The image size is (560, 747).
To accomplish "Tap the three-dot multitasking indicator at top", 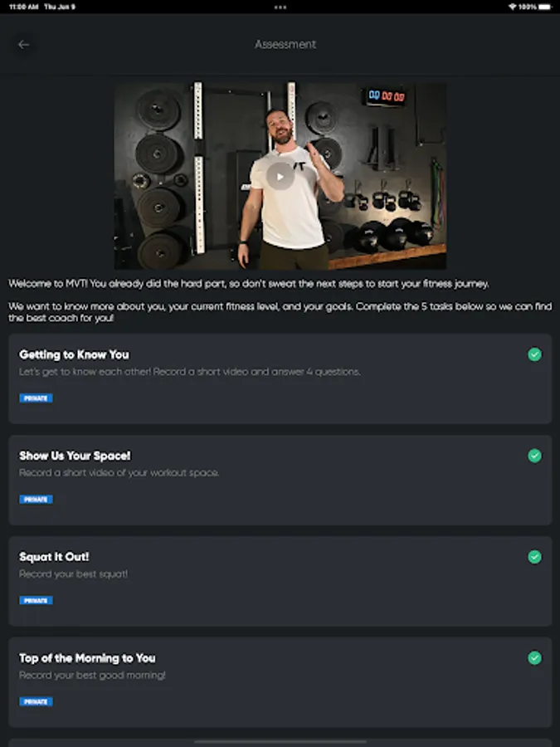I will (x=280, y=7).
